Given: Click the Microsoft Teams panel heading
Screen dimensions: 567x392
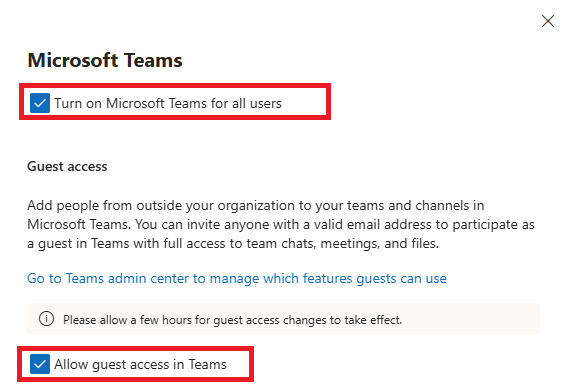Looking at the screenshot, I should (105, 60).
